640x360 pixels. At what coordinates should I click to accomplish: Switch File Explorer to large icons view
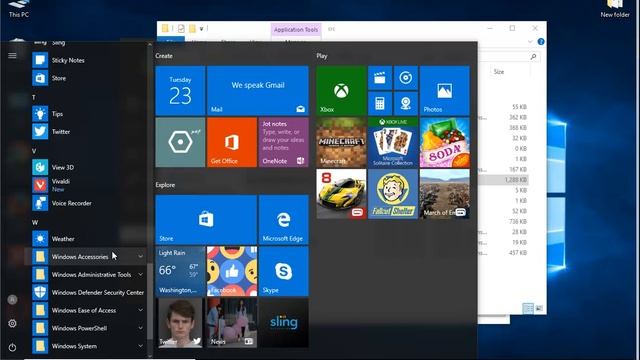pyautogui.click(x=539, y=308)
